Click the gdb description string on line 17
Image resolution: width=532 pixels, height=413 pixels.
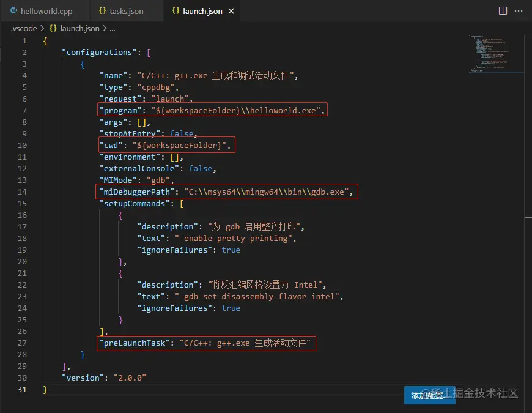[254, 227]
